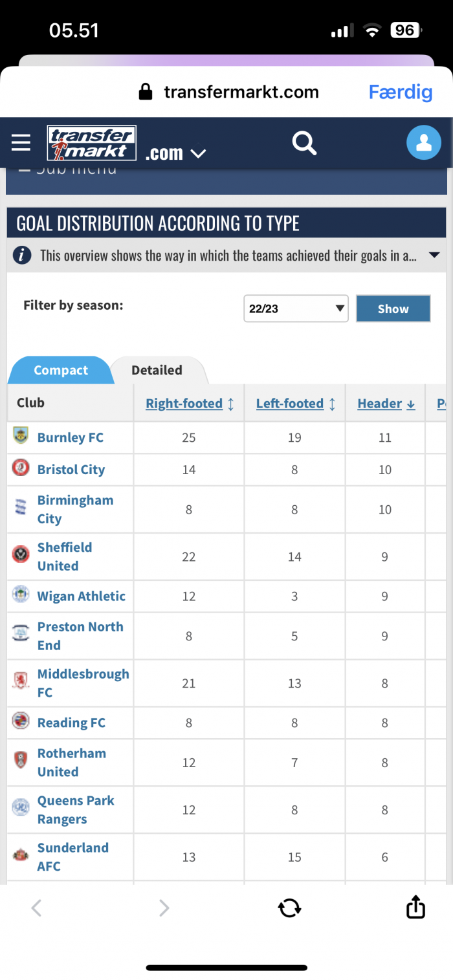453x980 pixels.
Task: Tap Færdig to close the browser
Action: pyautogui.click(x=401, y=92)
